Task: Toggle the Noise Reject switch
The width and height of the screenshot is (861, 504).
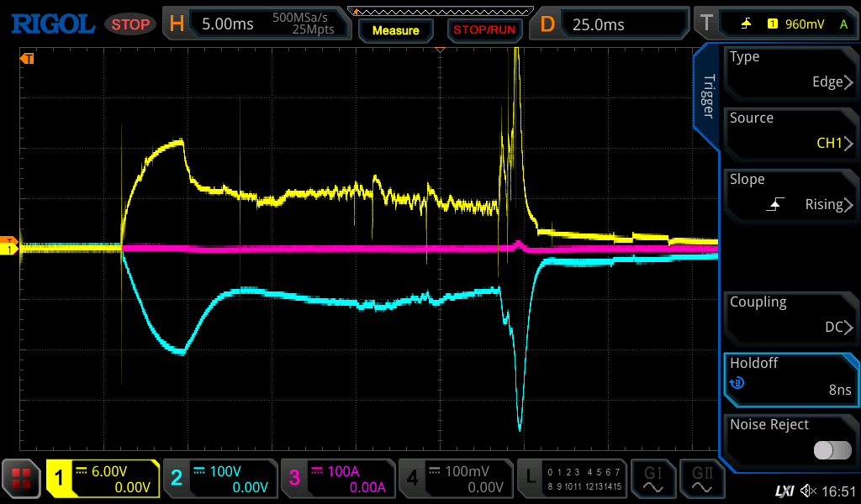Action: tap(832, 450)
